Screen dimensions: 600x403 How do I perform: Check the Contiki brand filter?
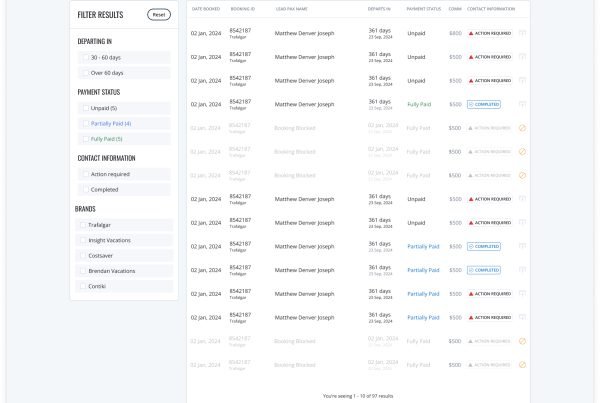pos(83,286)
